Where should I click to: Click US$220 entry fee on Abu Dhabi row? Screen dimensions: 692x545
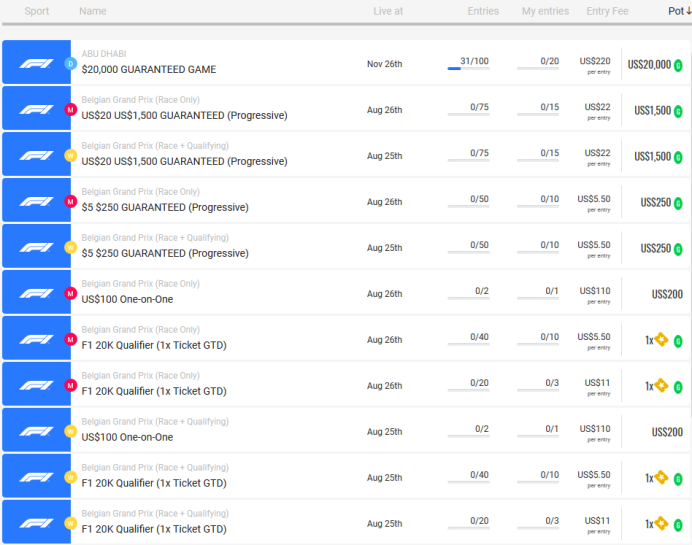pos(595,61)
